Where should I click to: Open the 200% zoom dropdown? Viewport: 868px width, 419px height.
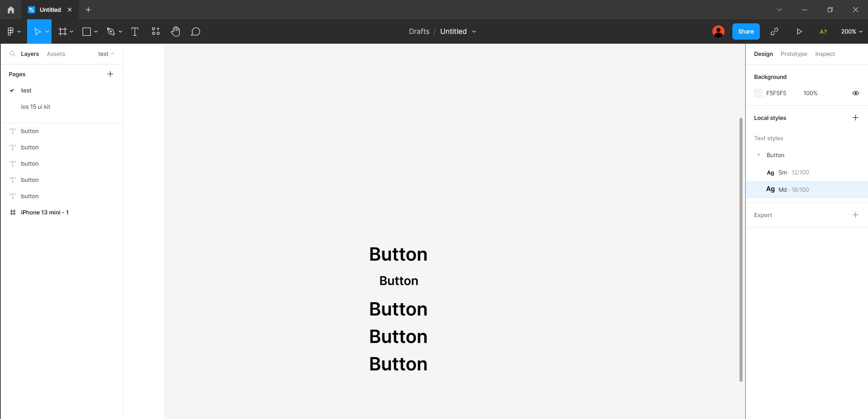851,32
